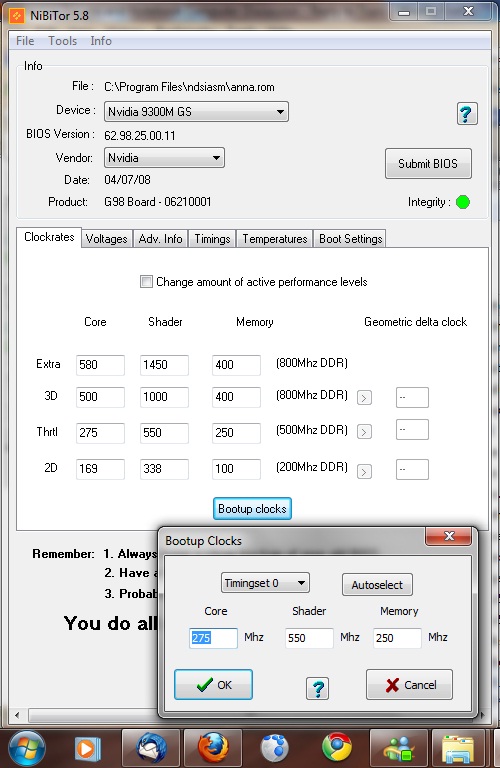Click Autoselect in Bootup Clocks dialog

point(377,584)
